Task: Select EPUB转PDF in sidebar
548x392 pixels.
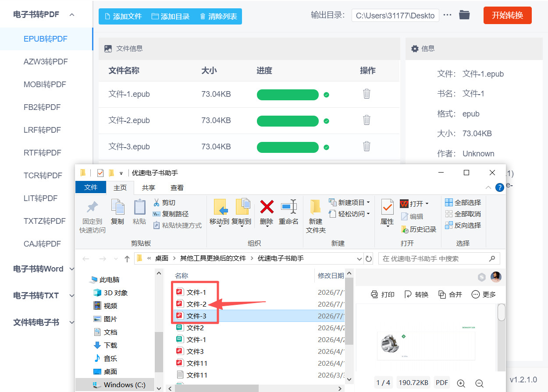Action: (46, 39)
